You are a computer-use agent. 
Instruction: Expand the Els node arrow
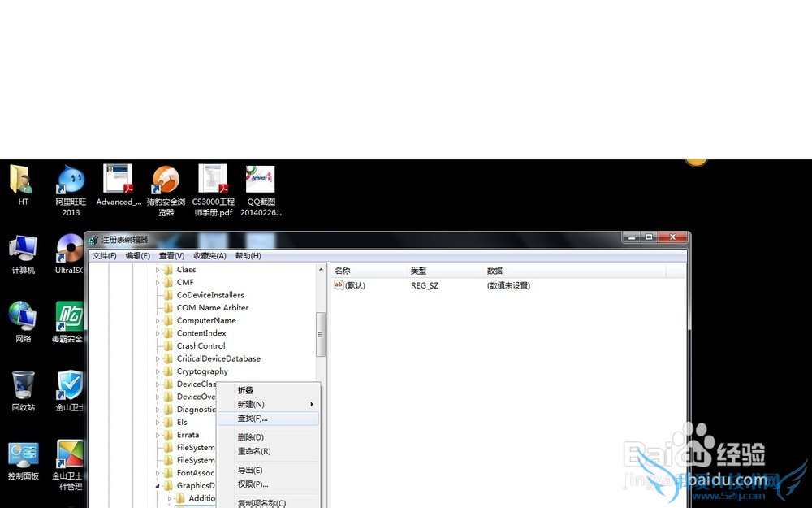point(158,423)
